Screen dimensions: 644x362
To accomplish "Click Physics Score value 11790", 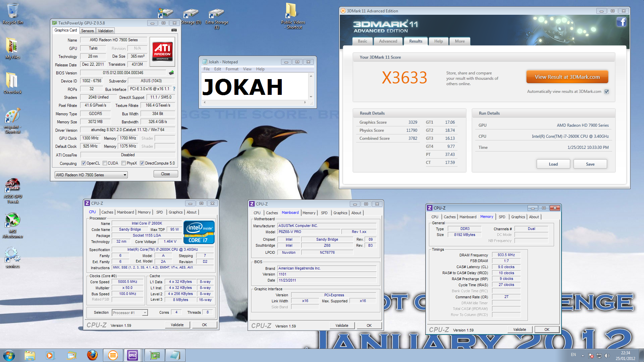I will [x=412, y=130].
